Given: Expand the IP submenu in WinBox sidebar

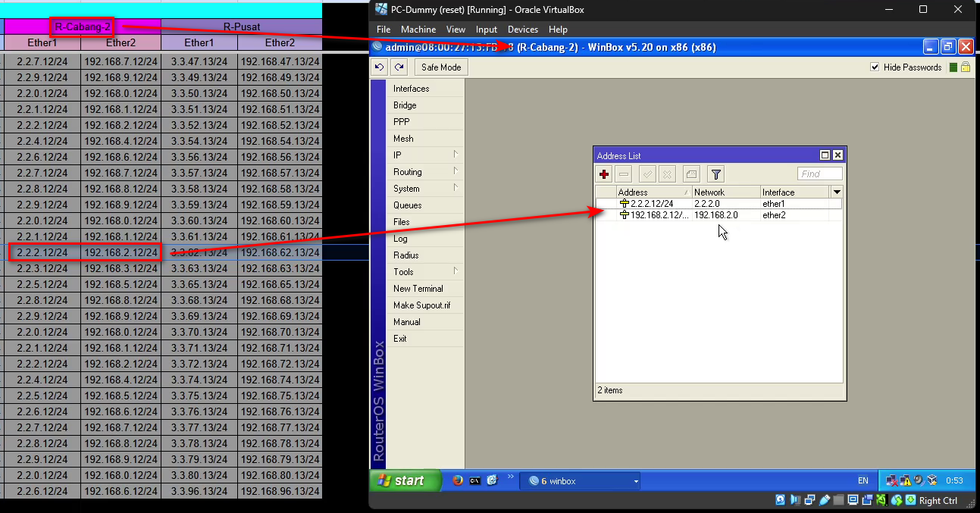Looking at the screenshot, I should [456, 155].
